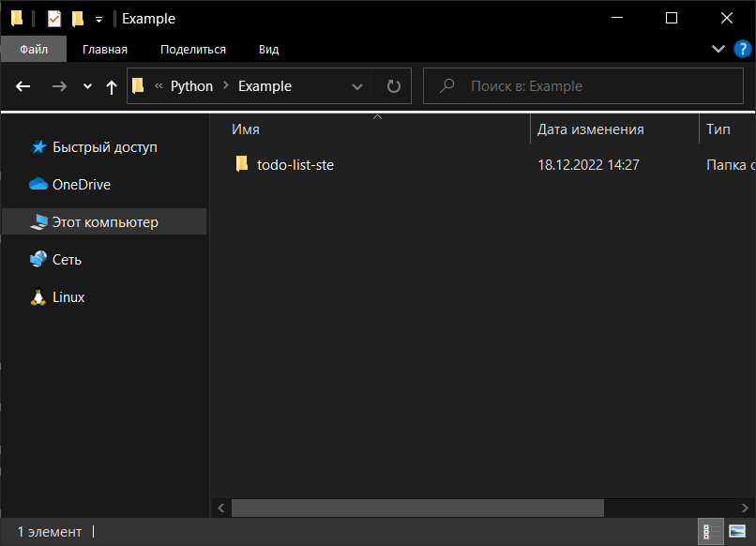Navigate up to the parent Python folder
756x546 pixels.
(111, 85)
